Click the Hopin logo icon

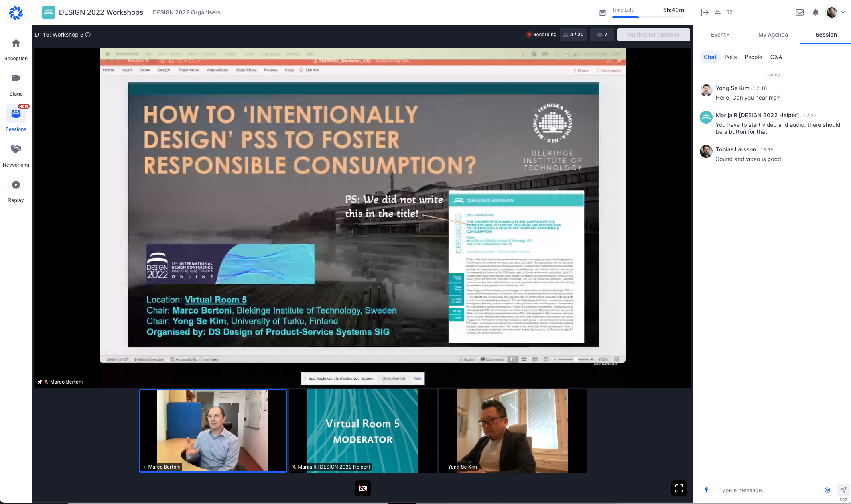16,13
